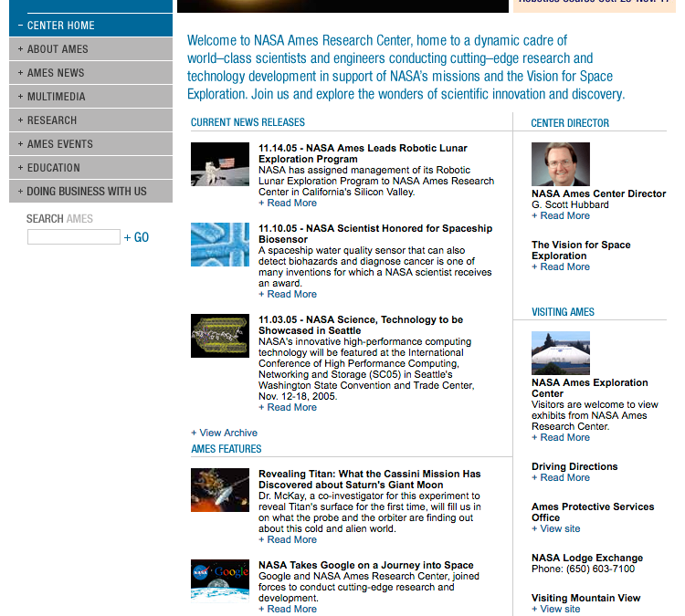Open the blue biosensor thumbnail
This screenshot has width=685, height=616.
pyautogui.click(x=220, y=245)
